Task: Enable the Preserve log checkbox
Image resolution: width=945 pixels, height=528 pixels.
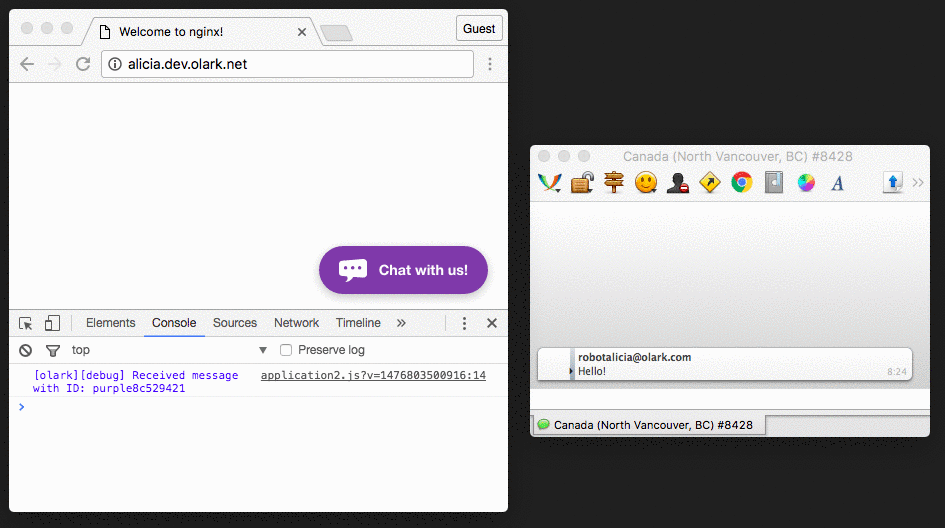Action: click(x=286, y=350)
